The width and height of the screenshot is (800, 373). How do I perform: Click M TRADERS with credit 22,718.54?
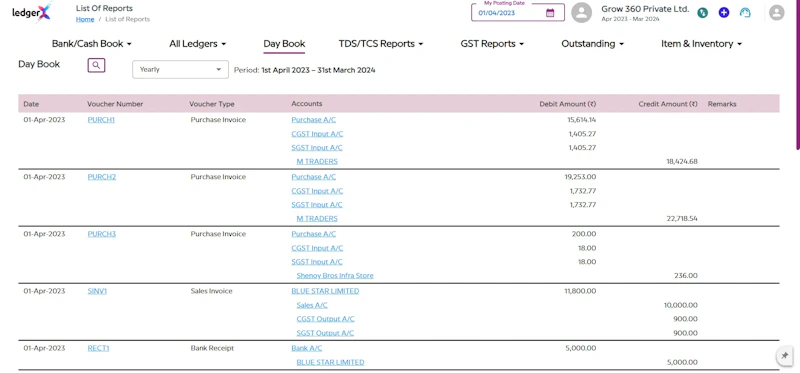pyautogui.click(x=317, y=219)
